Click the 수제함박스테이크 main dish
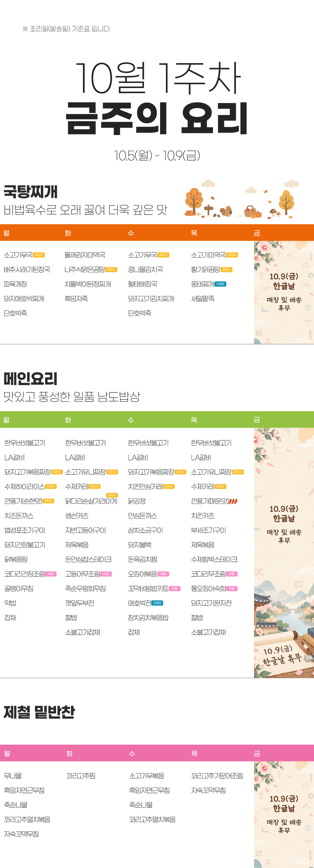 [x=214, y=559]
